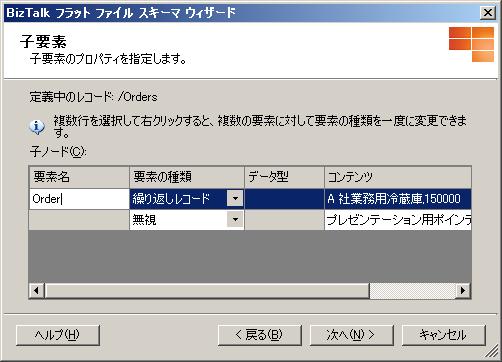Image resolution: width=502 pixels, height=362 pixels.
Task: Click the 繰り返しレコード cell text
Action: tap(171, 199)
